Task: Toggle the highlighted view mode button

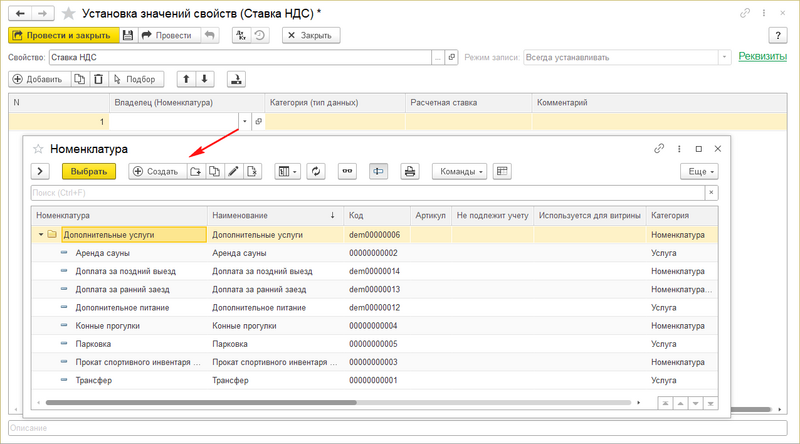Action: point(379,172)
